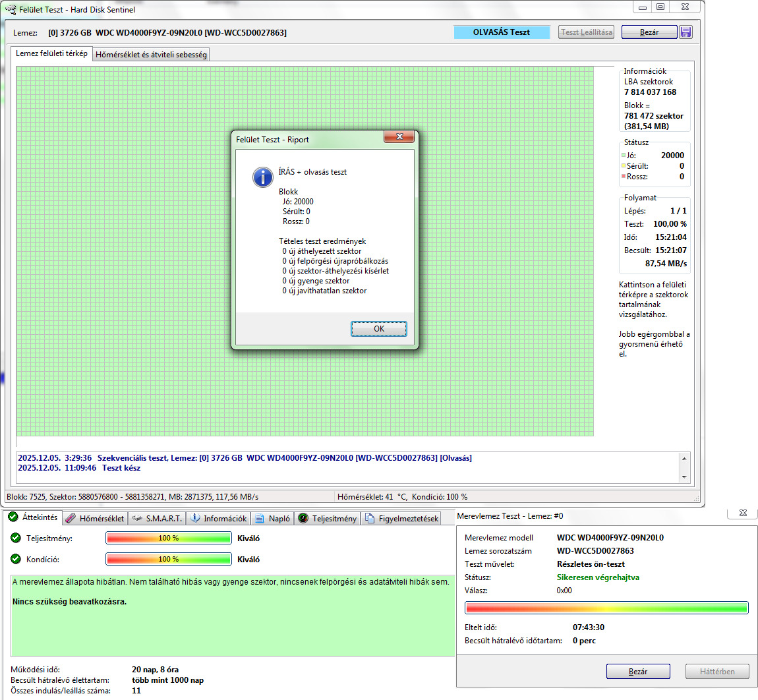
Task: Click the 'Hőmérséklet: 41 °C' status bar entry
Action: click(x=372, y=497)
